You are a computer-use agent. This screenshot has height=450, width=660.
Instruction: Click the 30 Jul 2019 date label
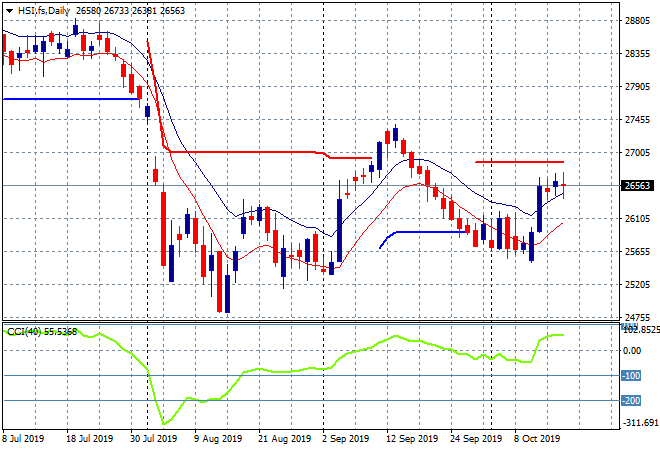[154, 439]
